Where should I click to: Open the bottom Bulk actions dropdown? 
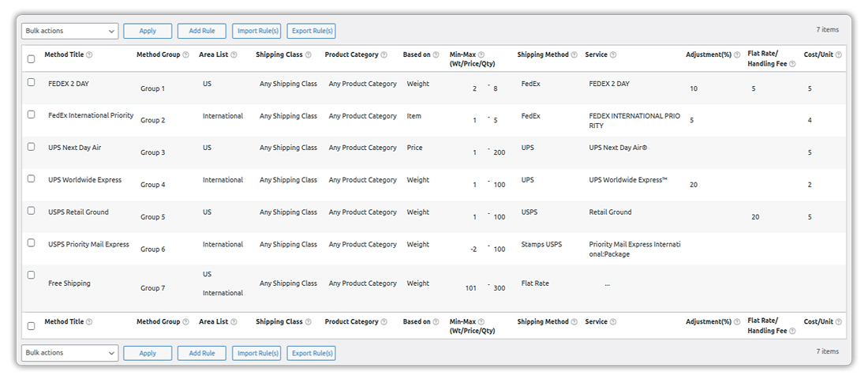69,353
